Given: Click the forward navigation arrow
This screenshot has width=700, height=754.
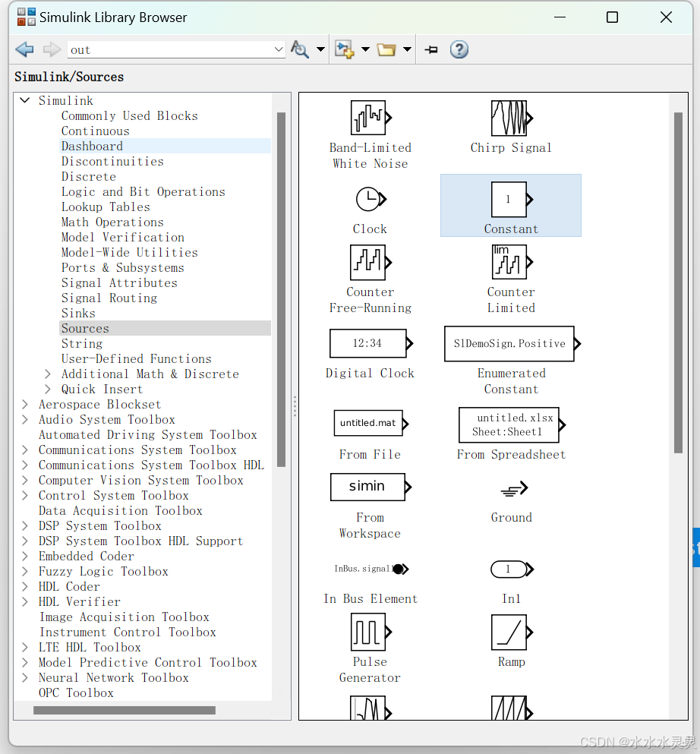Looking at the screenshot, I should [52, 49].
